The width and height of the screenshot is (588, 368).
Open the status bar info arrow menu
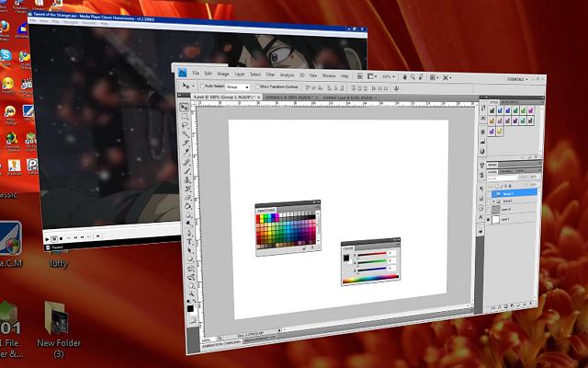click(x=279, y=330)
